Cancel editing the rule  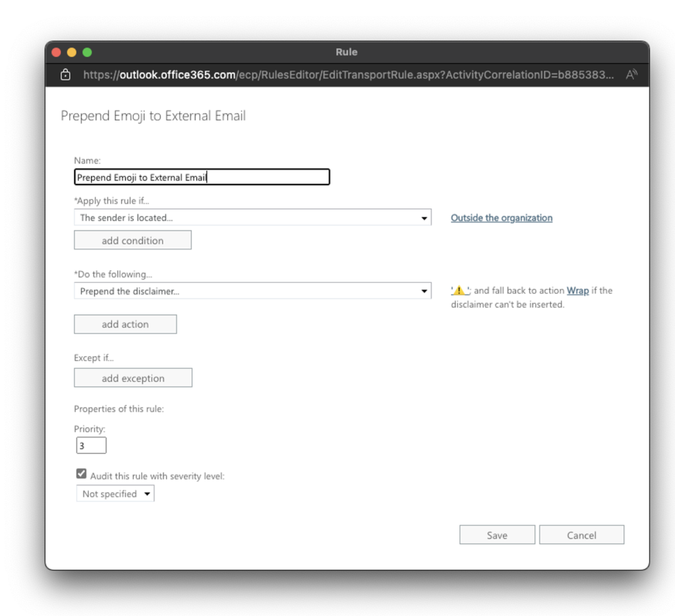click(x=581, y=535)
